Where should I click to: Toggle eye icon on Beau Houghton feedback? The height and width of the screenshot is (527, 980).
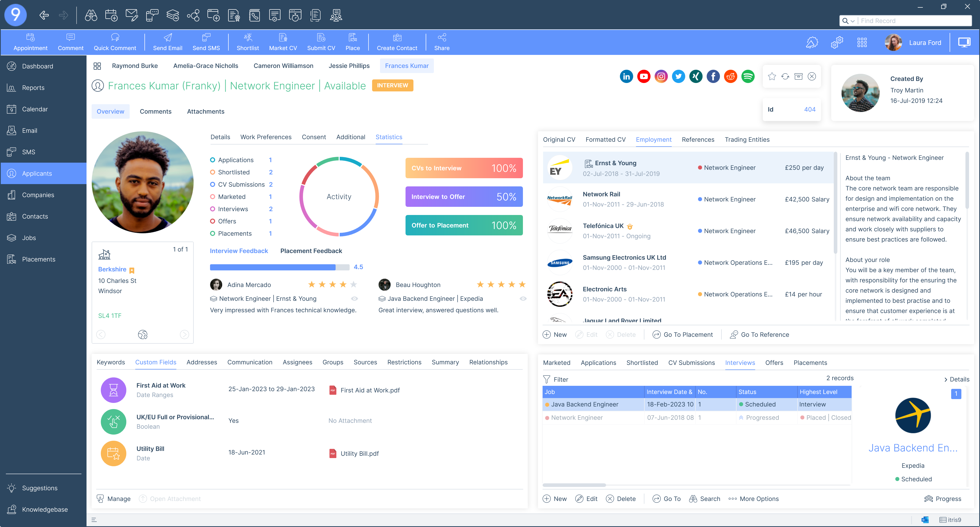pos(523,299)
